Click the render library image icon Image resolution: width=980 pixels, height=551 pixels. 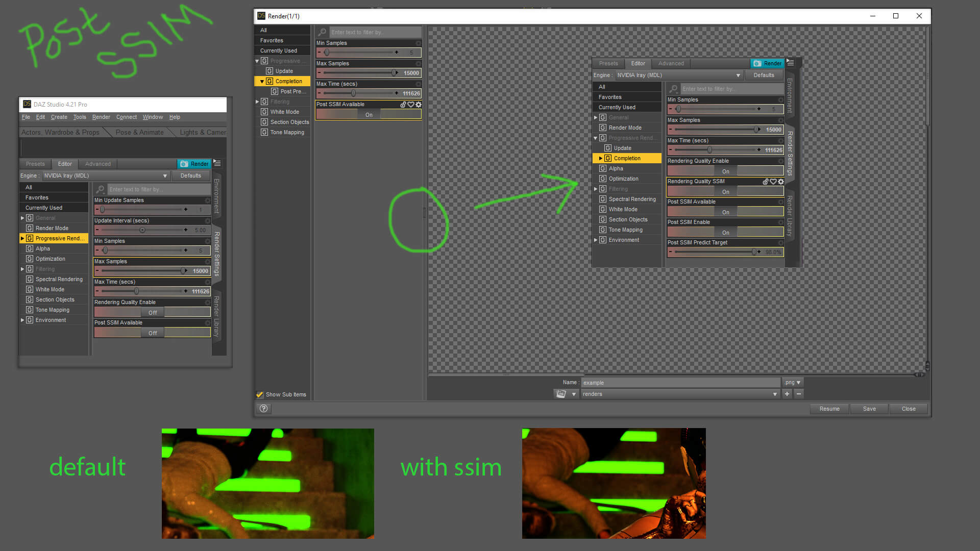coord(561,394)
